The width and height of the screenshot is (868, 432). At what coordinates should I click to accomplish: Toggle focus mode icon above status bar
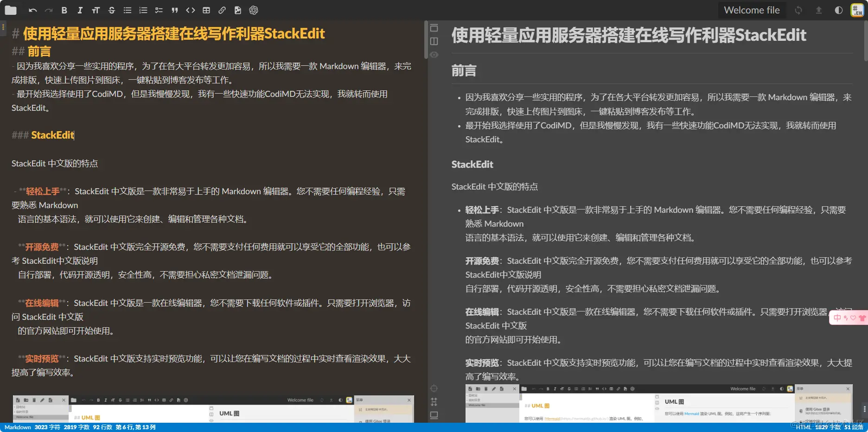pos(434,401)
